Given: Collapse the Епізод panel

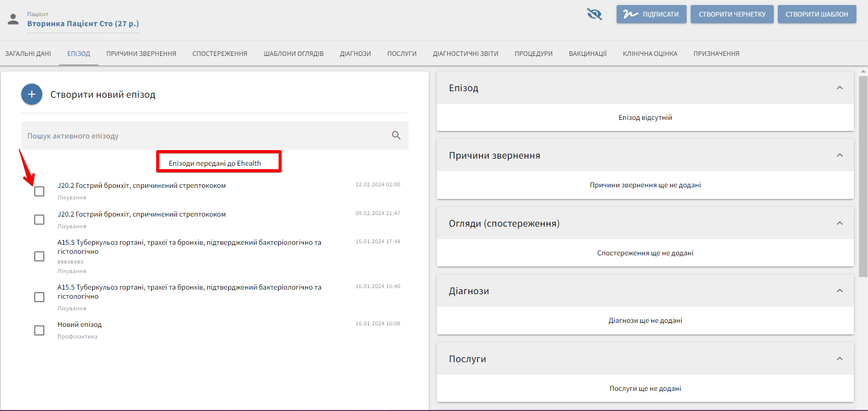Looking at the screenshot, I should [839, 88].
